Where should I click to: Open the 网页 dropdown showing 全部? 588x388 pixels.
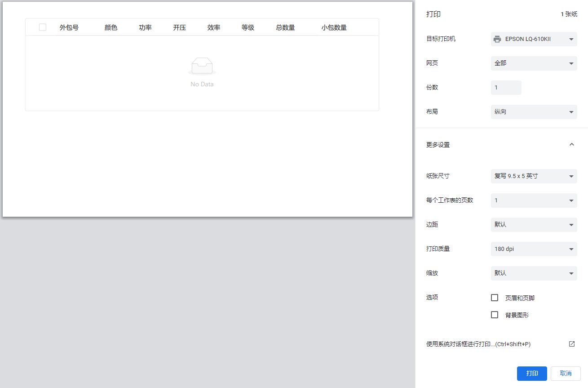(534, 63)
